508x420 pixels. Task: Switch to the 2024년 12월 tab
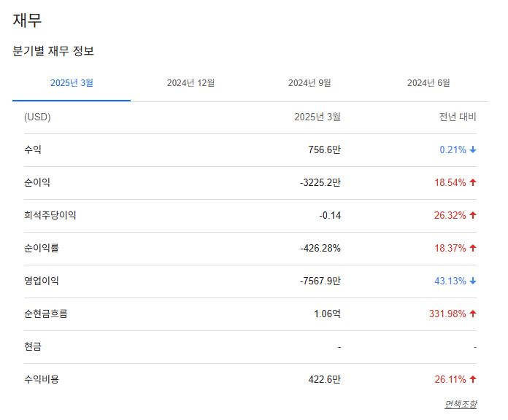tap(190, 83)
